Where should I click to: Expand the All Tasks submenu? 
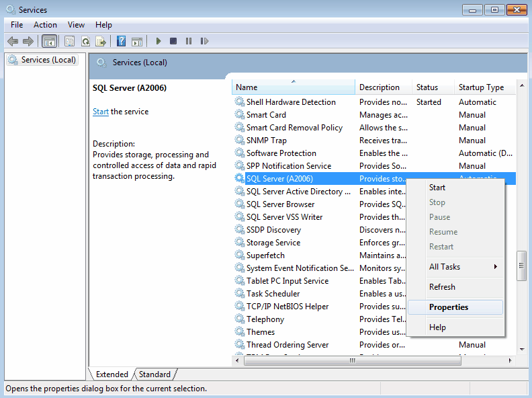tap(455, 267)
